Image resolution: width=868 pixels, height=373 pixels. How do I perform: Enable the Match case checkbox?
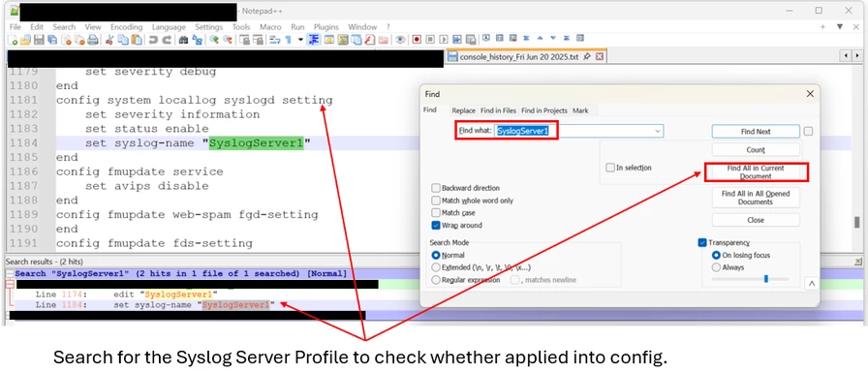[436, 212]
